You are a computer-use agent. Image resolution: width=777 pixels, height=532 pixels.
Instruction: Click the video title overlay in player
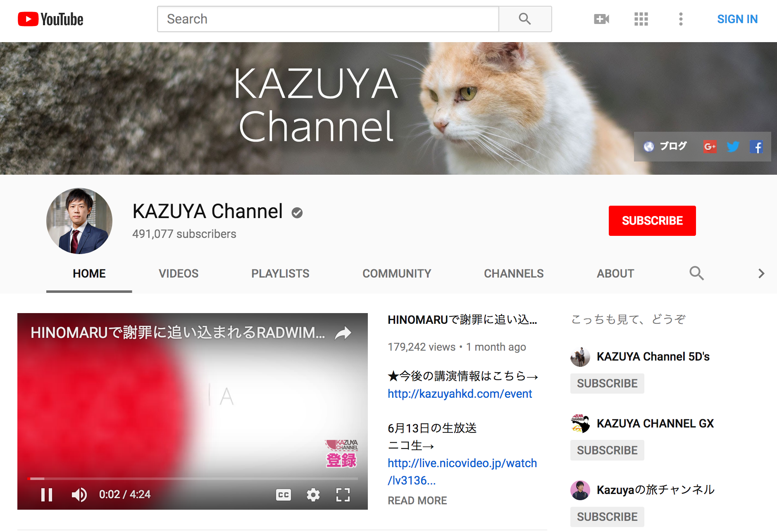(178, 332)
